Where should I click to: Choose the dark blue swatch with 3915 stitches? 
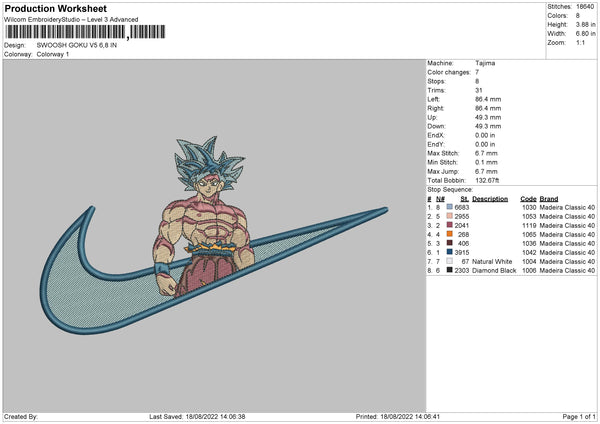(x=450, y=252)
